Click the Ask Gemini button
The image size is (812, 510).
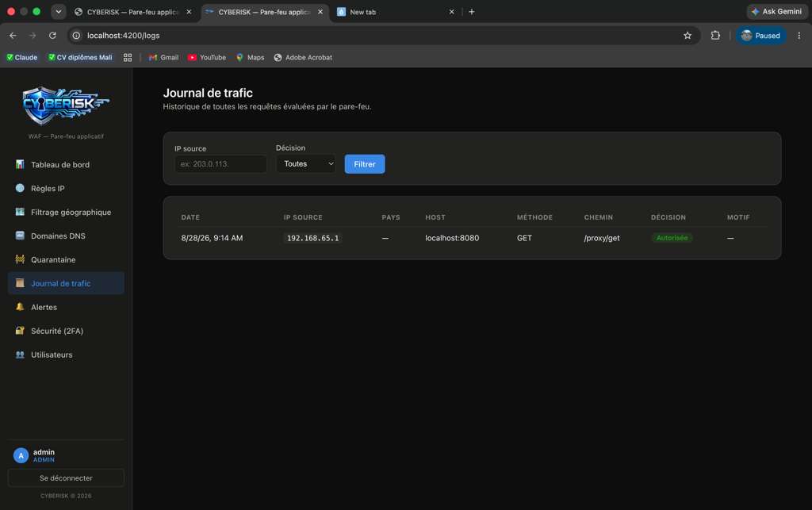776,11
